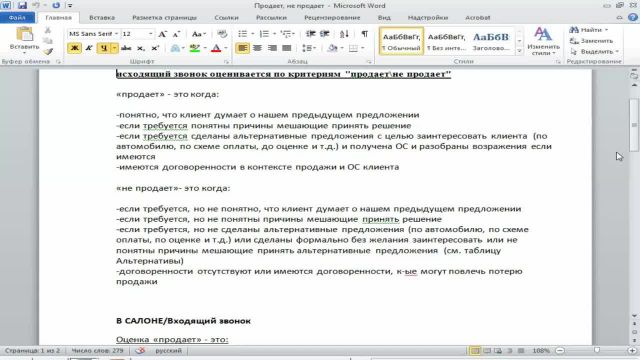
Task: Open Найти dropdown arrow
Action: point(606,30)
